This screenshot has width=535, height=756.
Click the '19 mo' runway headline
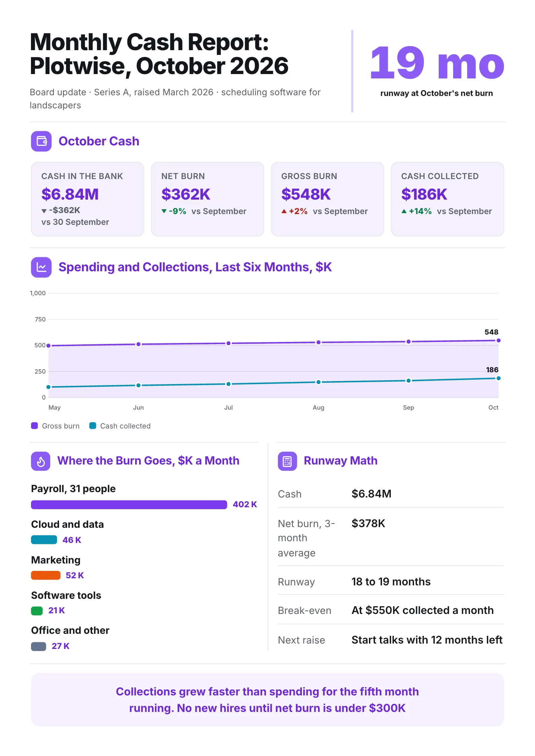(x=437, y=63)
